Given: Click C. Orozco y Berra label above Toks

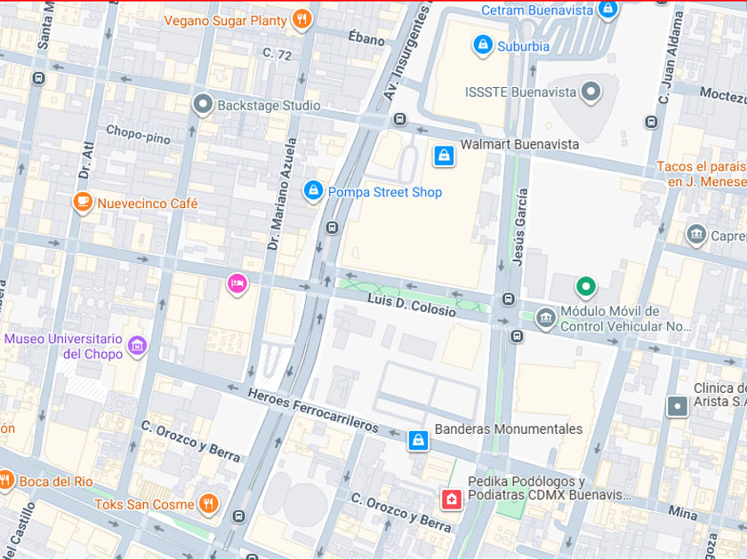Looking at the screenshot, I should pyautogui.click(x=190, y=442).
